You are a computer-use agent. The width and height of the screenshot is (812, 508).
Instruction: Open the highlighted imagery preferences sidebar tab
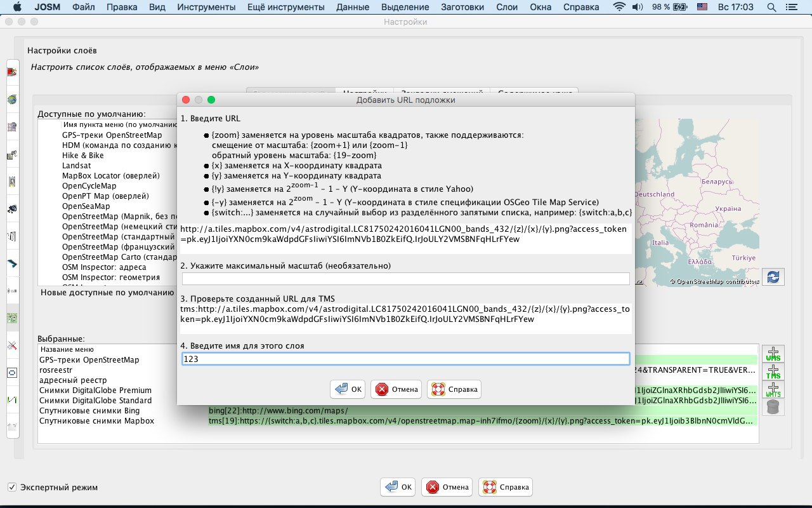pos(12,318)
